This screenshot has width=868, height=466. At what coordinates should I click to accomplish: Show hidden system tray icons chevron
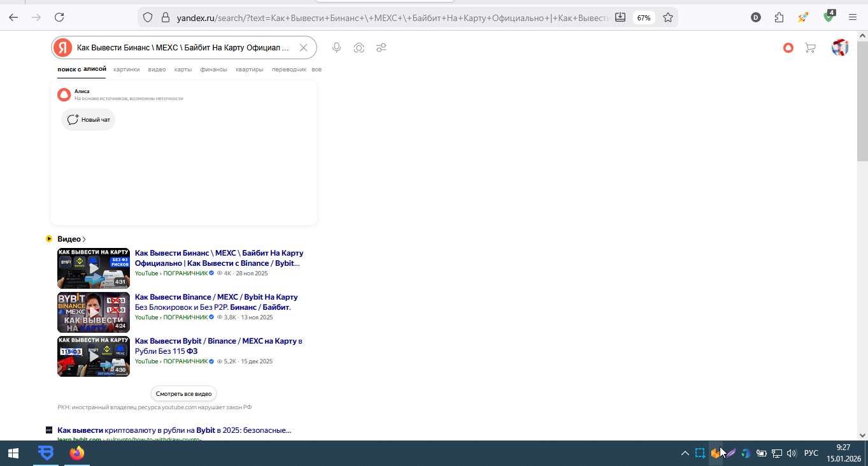[x=685, y=453]
